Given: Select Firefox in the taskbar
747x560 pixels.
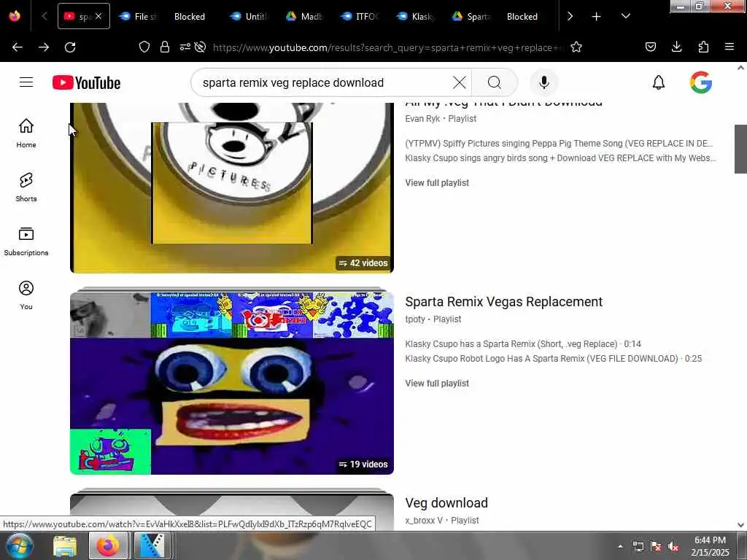Looking at the screenshot, I should tap(108, 546).
